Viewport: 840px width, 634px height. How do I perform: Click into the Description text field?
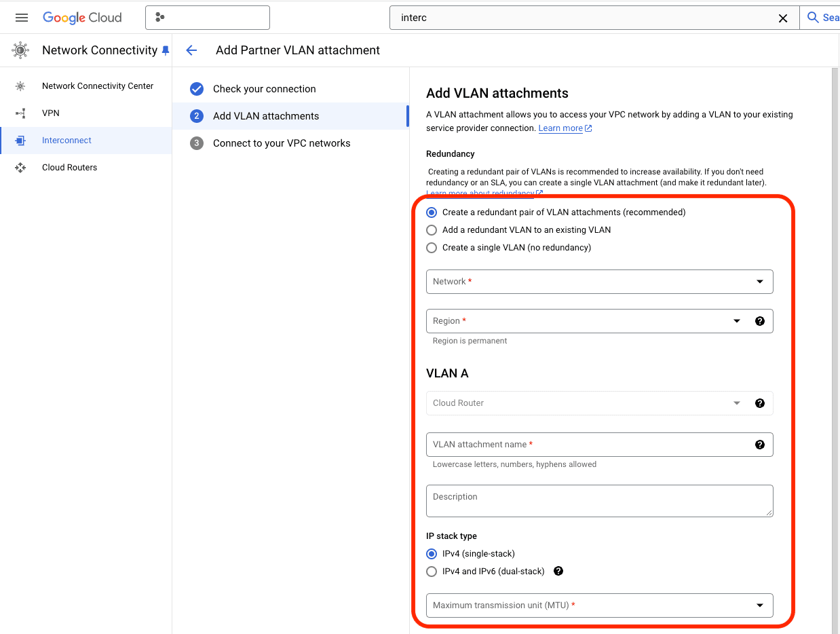click(599, 501)
